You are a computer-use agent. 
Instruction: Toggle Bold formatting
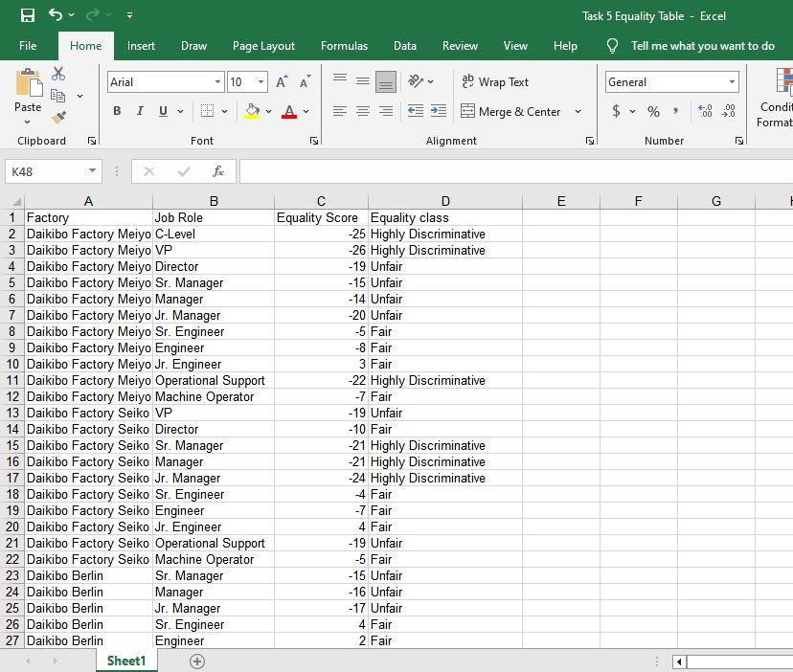click(117, 111)
